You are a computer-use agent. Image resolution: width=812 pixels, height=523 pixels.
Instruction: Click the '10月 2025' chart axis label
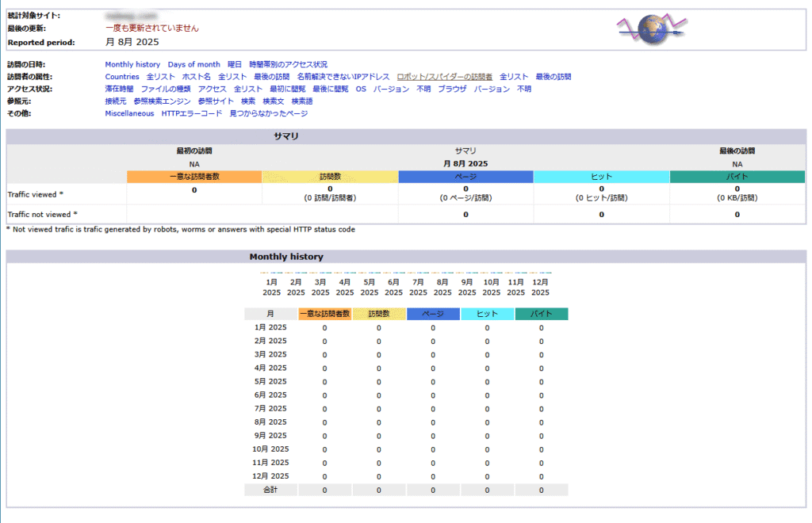491,287
